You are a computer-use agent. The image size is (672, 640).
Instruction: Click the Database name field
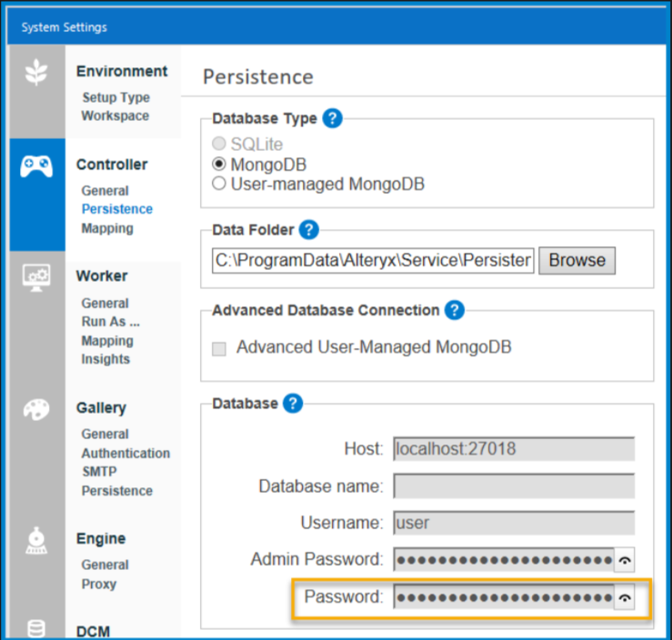point(514,485)
